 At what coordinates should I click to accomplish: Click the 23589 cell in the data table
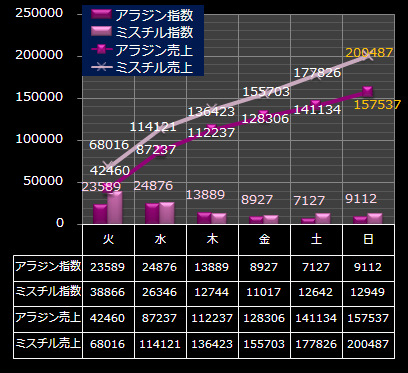coord(108,267)
